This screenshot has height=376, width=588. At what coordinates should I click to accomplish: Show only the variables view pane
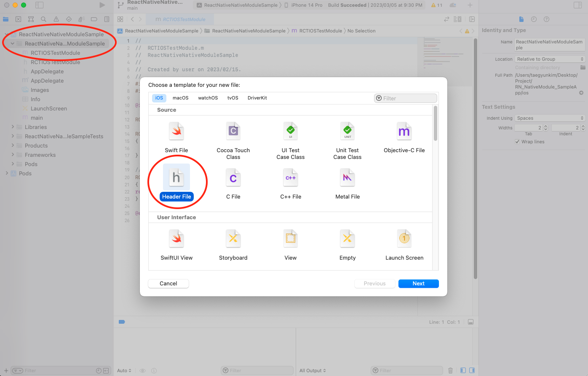click(x=463, y=371)
